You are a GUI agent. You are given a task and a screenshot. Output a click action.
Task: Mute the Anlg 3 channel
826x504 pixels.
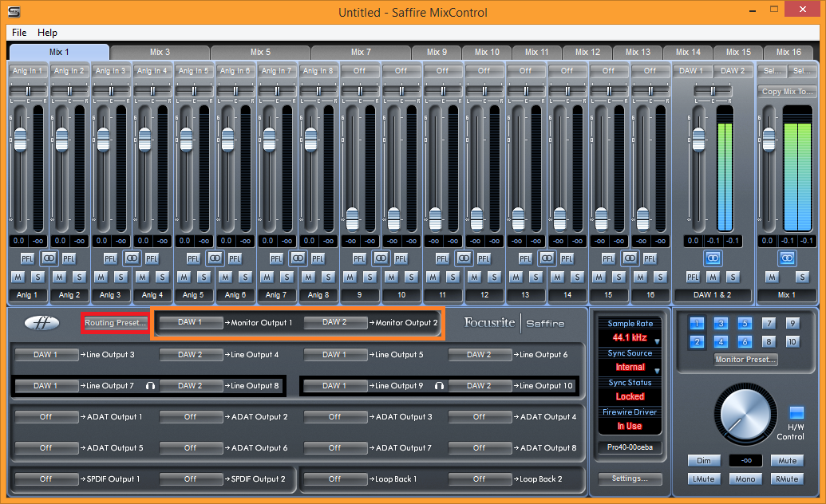[x=101, y=277]
